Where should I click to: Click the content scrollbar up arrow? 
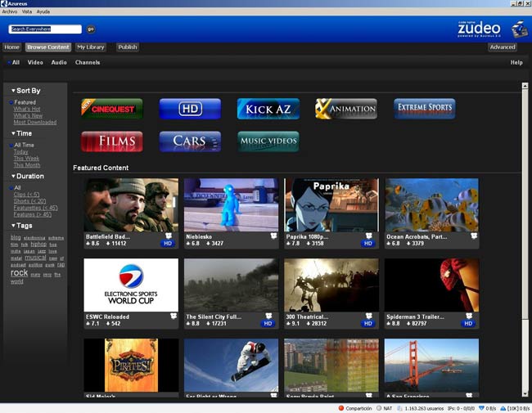[525, 86]
